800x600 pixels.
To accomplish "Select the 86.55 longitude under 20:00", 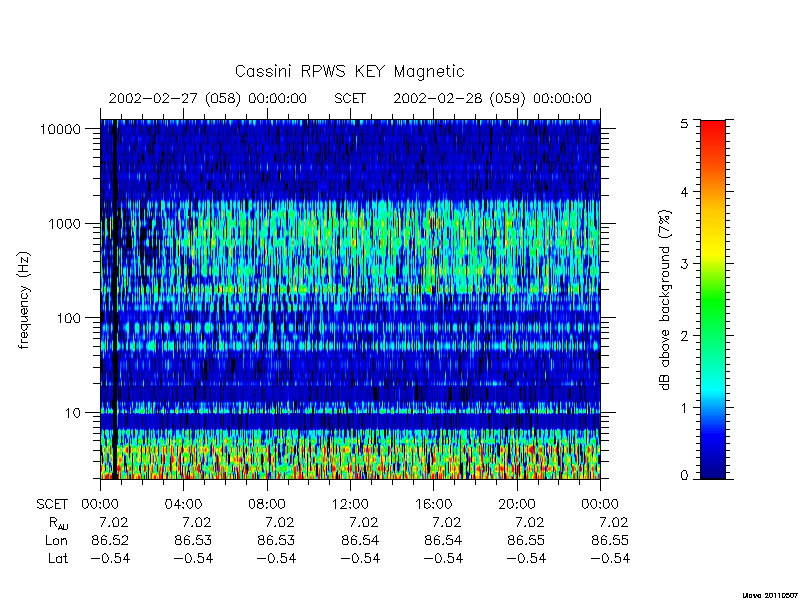I will (x=526, y=540).
